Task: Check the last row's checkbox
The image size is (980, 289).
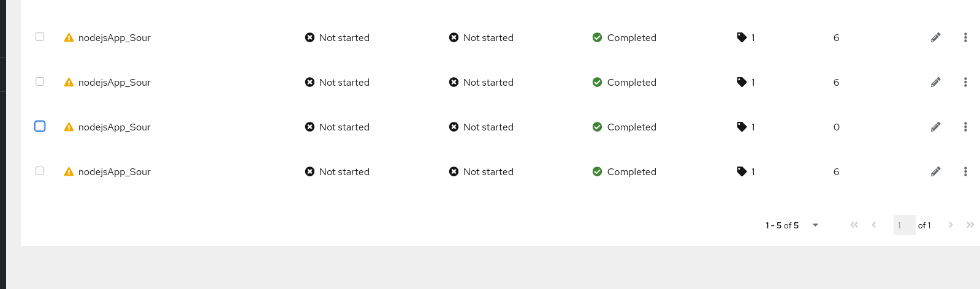Action: click(40, 171)
